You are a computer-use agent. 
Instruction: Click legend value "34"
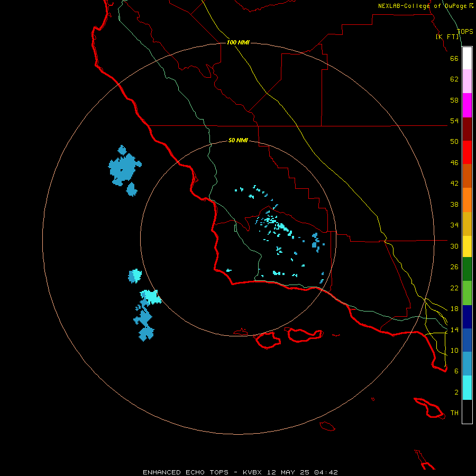pos(454,225)
